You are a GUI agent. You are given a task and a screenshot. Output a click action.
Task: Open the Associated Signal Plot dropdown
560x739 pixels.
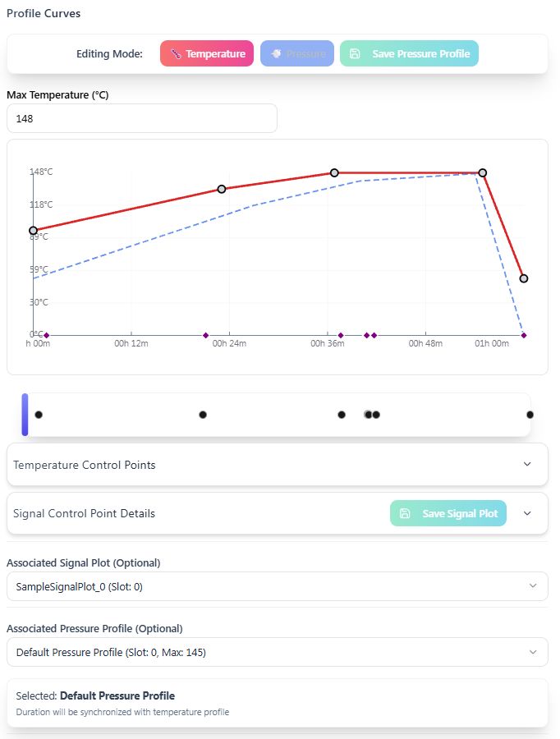coord(277,586)
